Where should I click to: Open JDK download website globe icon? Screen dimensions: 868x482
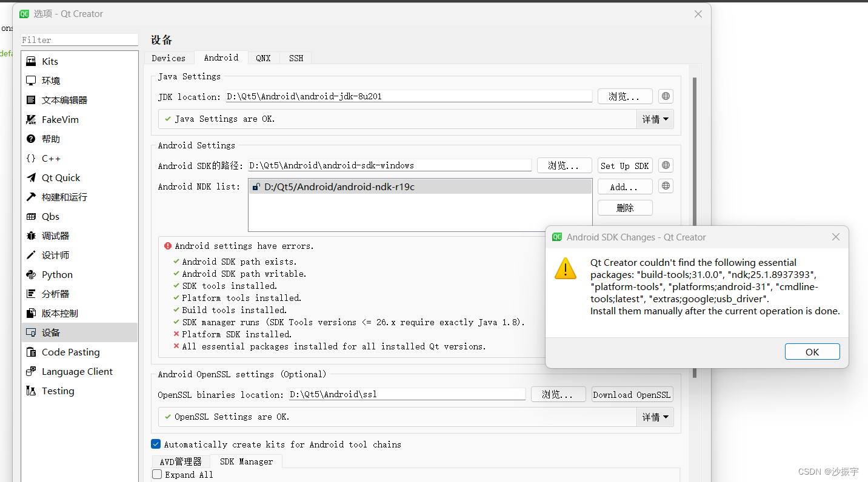[666, 96]
